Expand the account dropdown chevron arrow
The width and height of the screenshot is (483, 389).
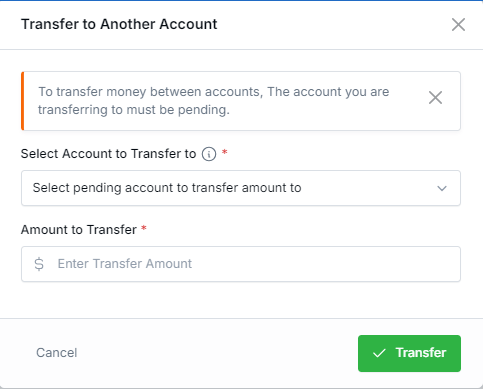click(442, 188)
